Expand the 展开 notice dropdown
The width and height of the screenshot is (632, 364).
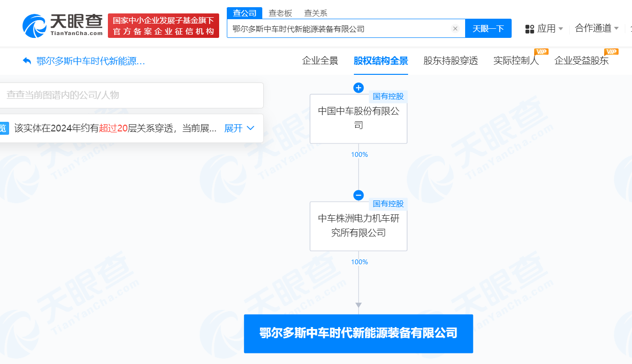(239, 128)
